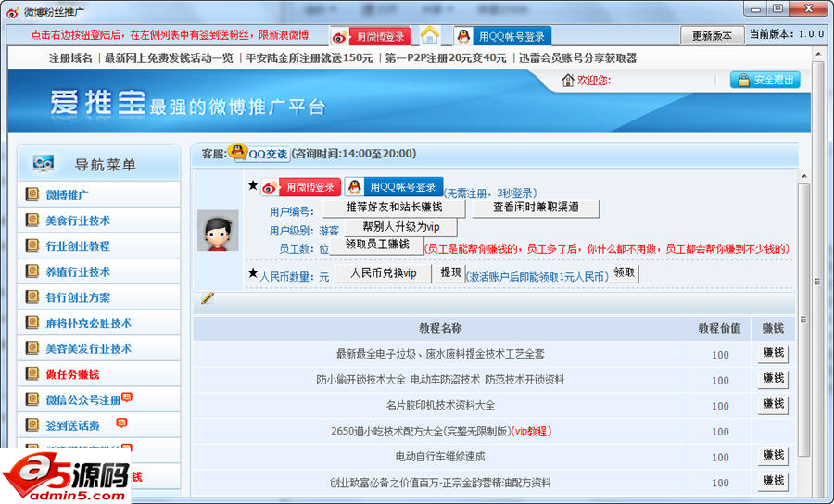Open 最新网上免费发钱活动一览 link
The width and height of the screenshot is (834, 504).
pyautogui.click(x=169, y=58)
